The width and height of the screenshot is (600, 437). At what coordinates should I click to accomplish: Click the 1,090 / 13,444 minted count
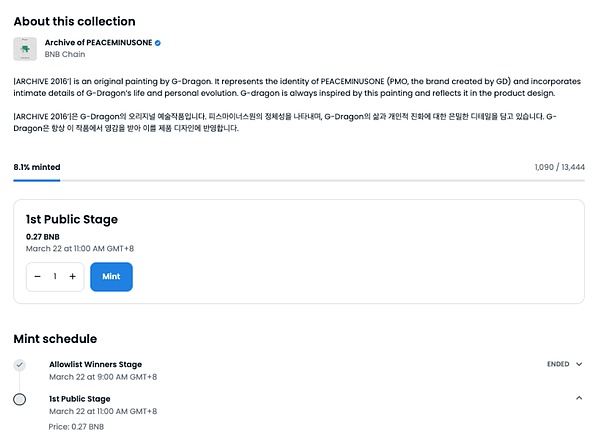click(559, 167)
